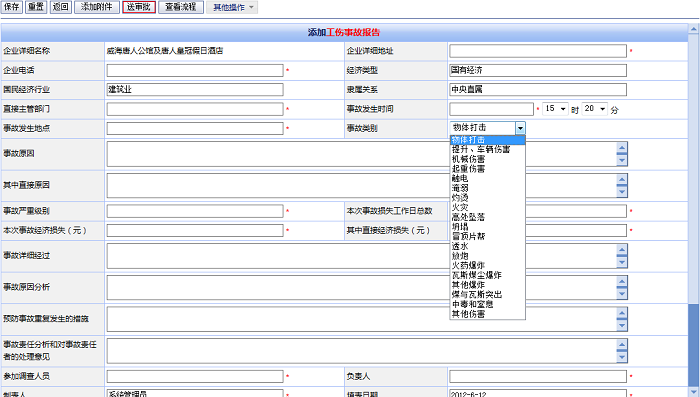Image resolution: width=700 pixels, height=397 pixels.
Task: Click the page vertical scrollbar thumb
Action: click(693, 345)
